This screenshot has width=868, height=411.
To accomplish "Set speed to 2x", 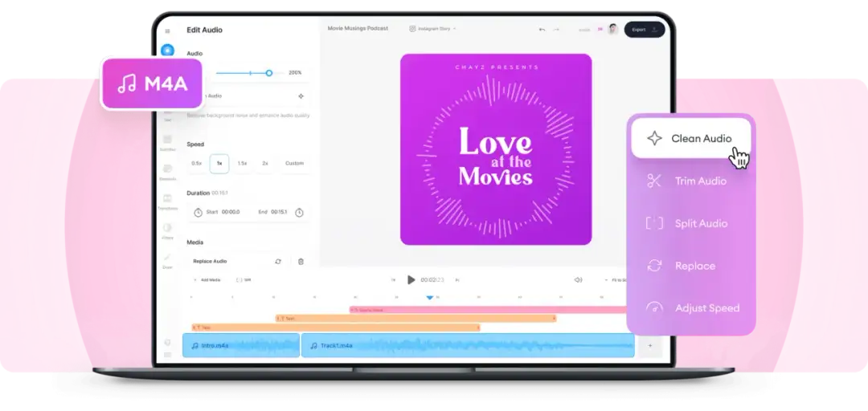I will click(265, 163).
